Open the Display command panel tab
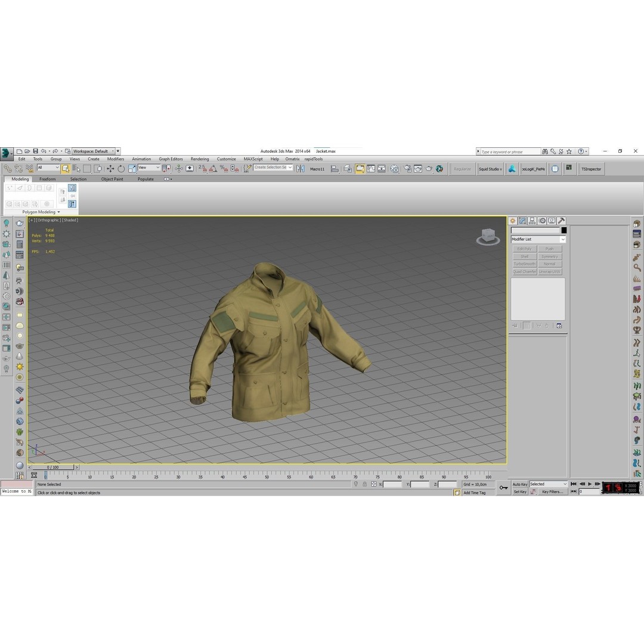644x644 pixels. coord(552,221)
